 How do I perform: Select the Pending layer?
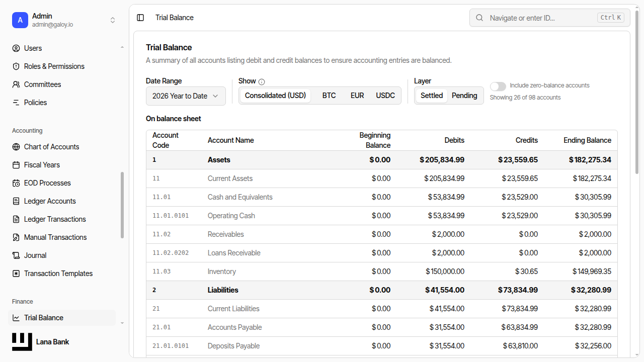(464, 96)
